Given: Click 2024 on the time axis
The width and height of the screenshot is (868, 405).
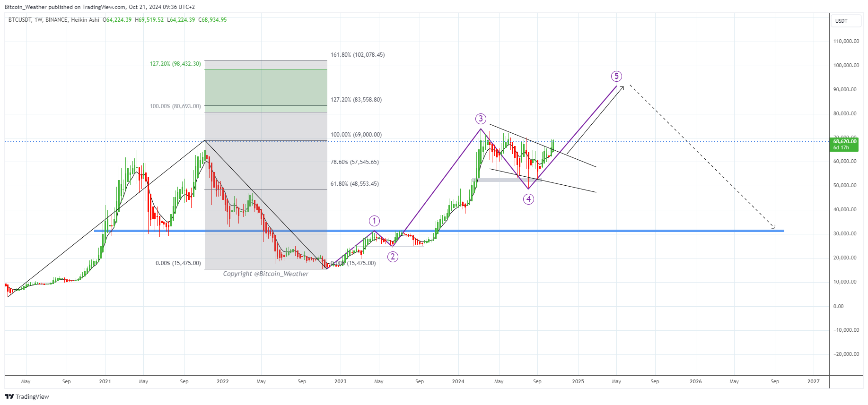Looking at the screenshot, I should pos(458,381).
